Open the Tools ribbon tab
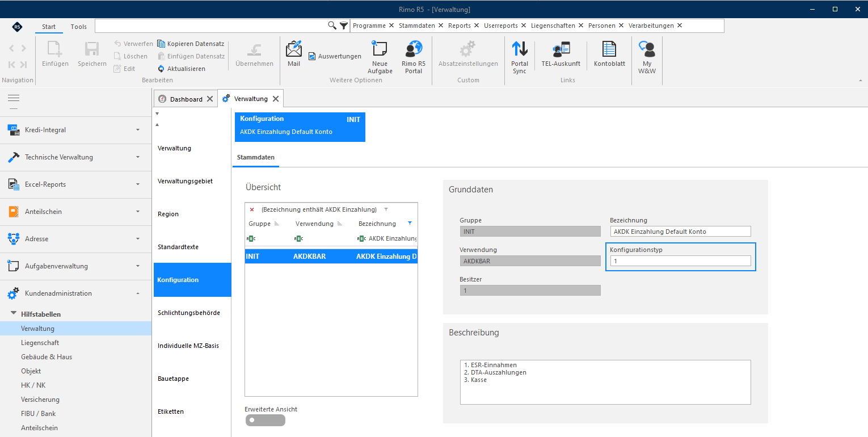The height and width of the screenshot is (437, 868). pyautogui.click(x=79, y=27)
